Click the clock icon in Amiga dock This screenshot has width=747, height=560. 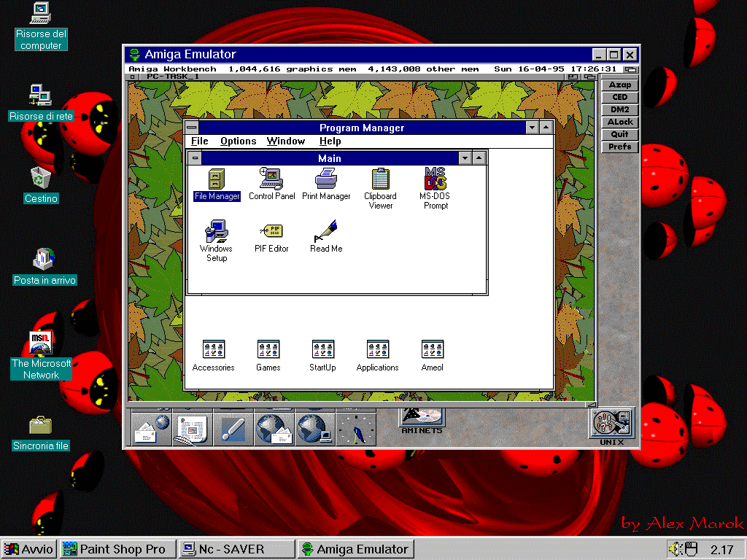point(356,429)
